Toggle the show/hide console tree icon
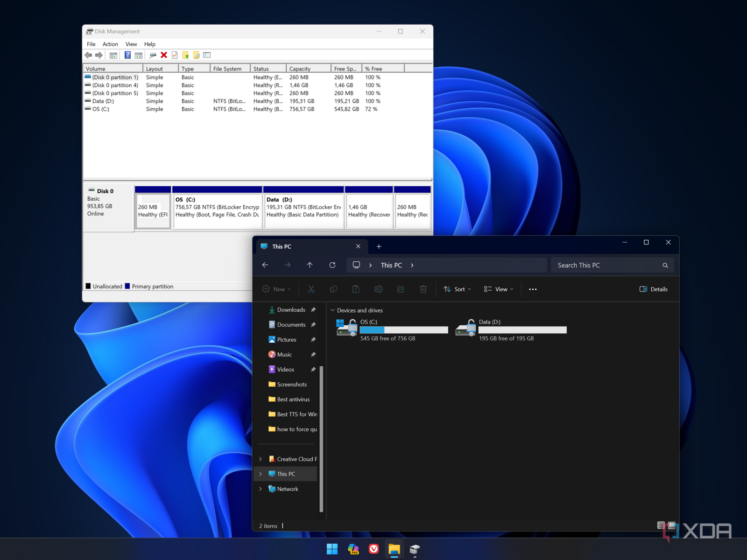The height and width of the screenshot is (560, 747). [x=113, y=55]
